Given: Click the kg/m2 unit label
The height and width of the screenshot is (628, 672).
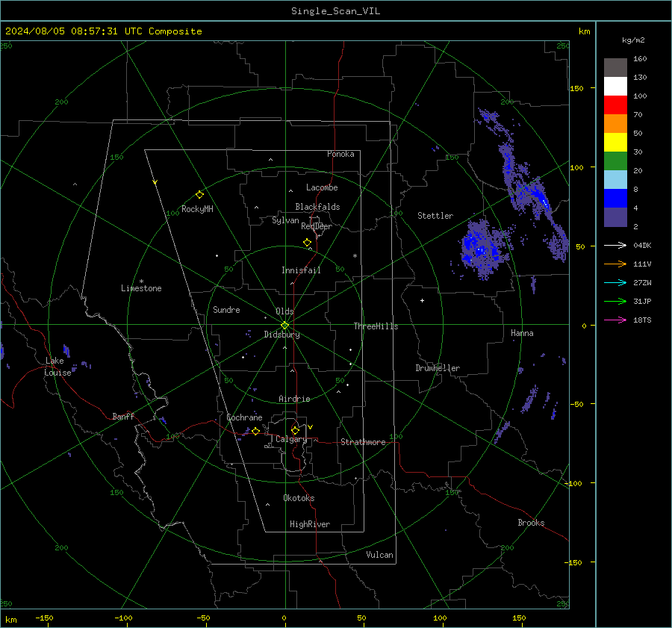Looking at the screenshot, I should [633, 40].
